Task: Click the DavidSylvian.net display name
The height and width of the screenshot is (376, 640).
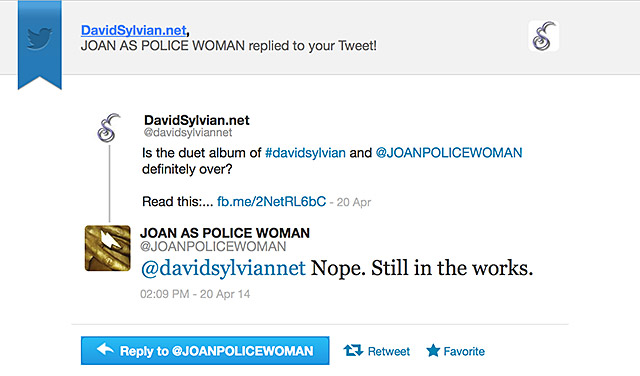Action: (197, 120)
